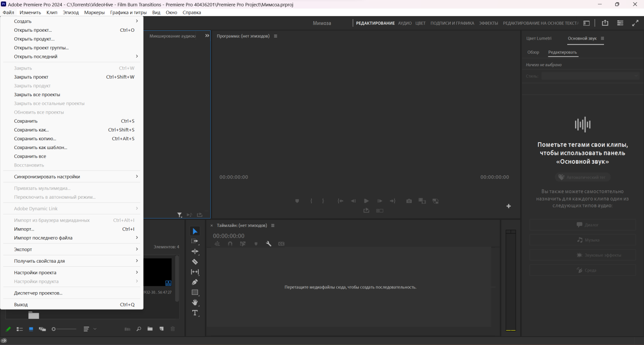Click Импорт... in the File menu

(24, 229)
